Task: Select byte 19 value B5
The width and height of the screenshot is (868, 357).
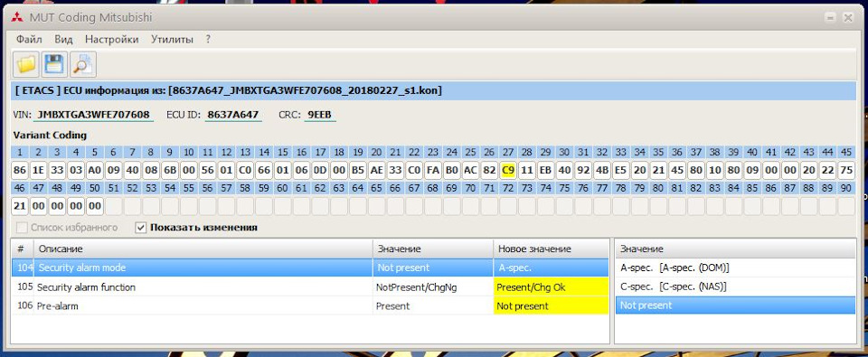Action: pos(358,171)
